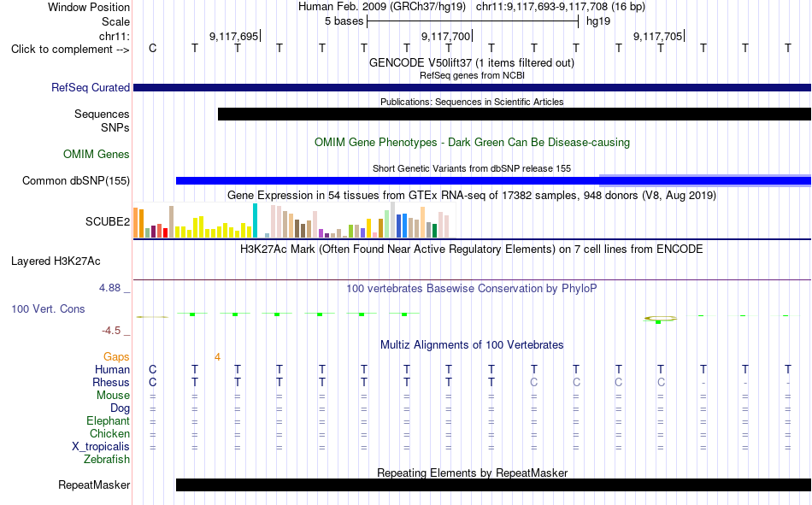Click '100 vertebrates Basewise Conservation by PhyloP' title

pos(472,289)
